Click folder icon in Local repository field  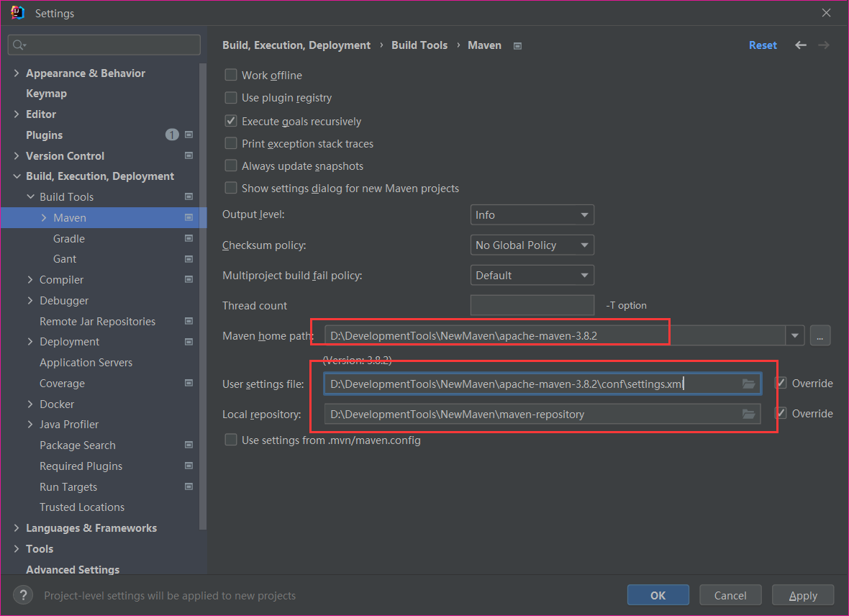tap(748, 414)
